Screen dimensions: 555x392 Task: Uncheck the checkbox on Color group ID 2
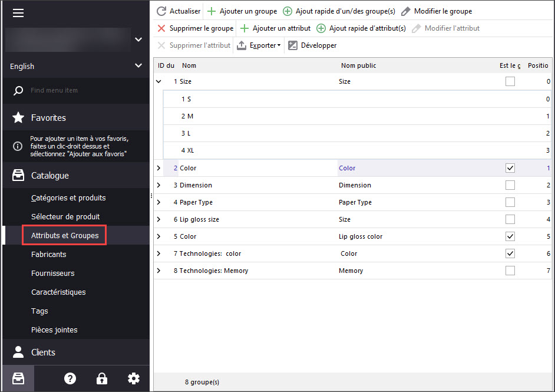(510, 168)
